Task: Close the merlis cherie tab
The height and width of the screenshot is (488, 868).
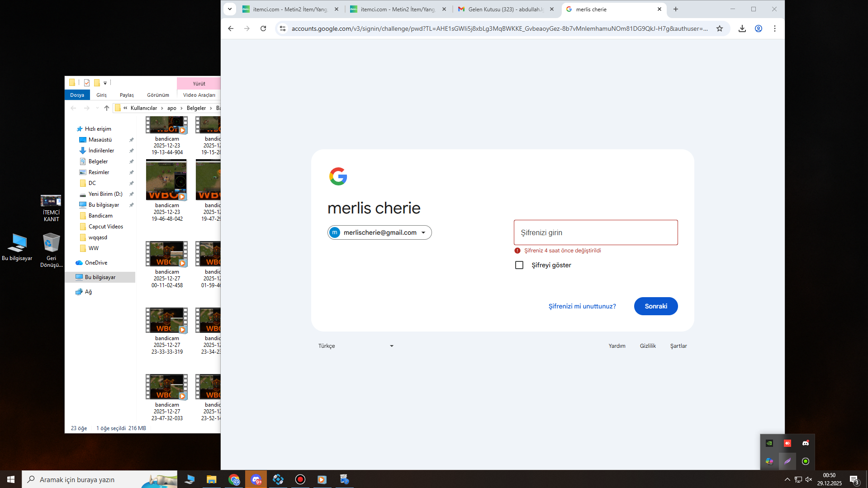Action: point(659,9)
